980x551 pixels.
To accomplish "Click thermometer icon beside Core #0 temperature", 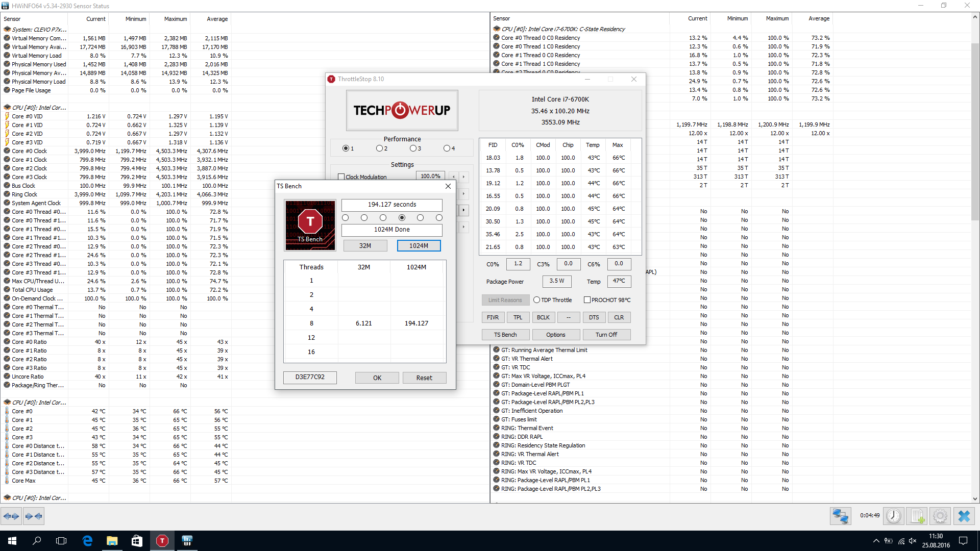I will click(7, 411).
